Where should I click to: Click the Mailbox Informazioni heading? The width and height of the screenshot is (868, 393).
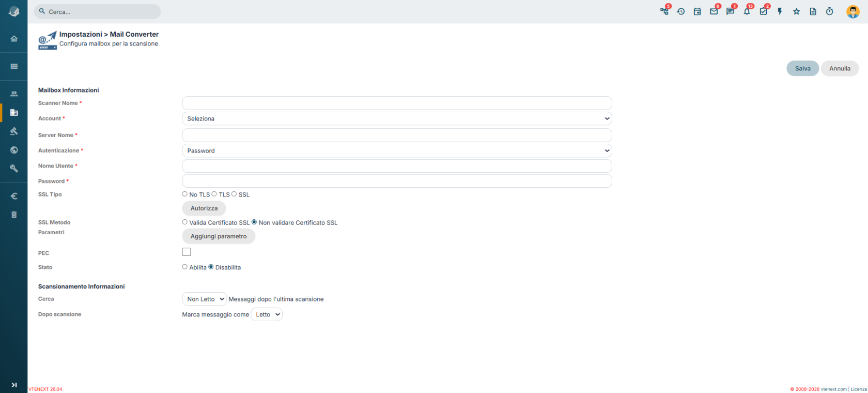[x=68, y=90]
